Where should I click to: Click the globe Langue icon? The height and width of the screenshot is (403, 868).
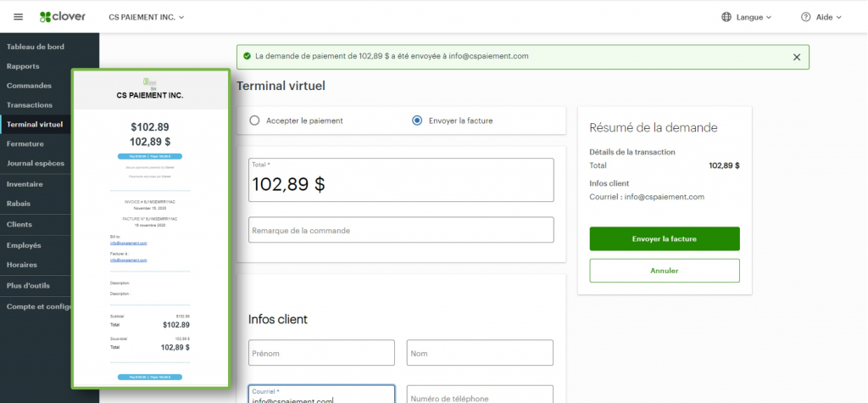click(x=726, y=17)
